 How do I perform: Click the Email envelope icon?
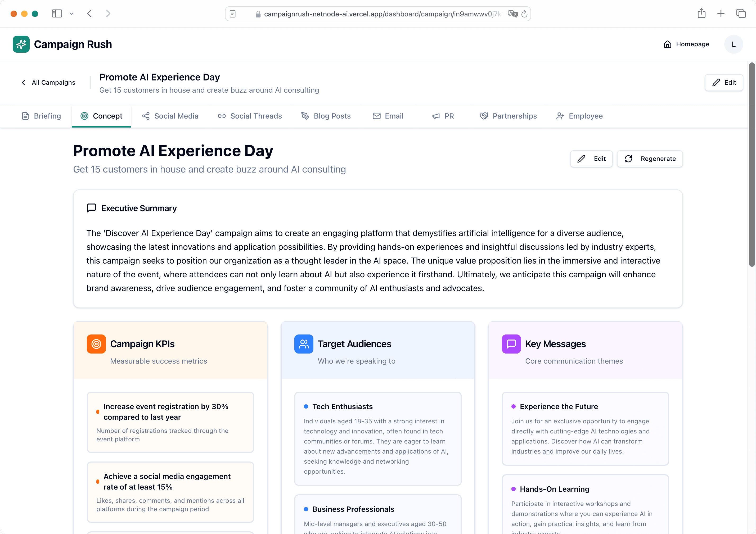click(x=376, y=116)
